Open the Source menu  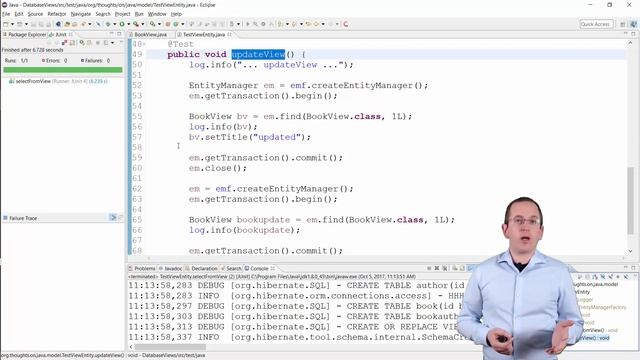click(x=35, y=14)
